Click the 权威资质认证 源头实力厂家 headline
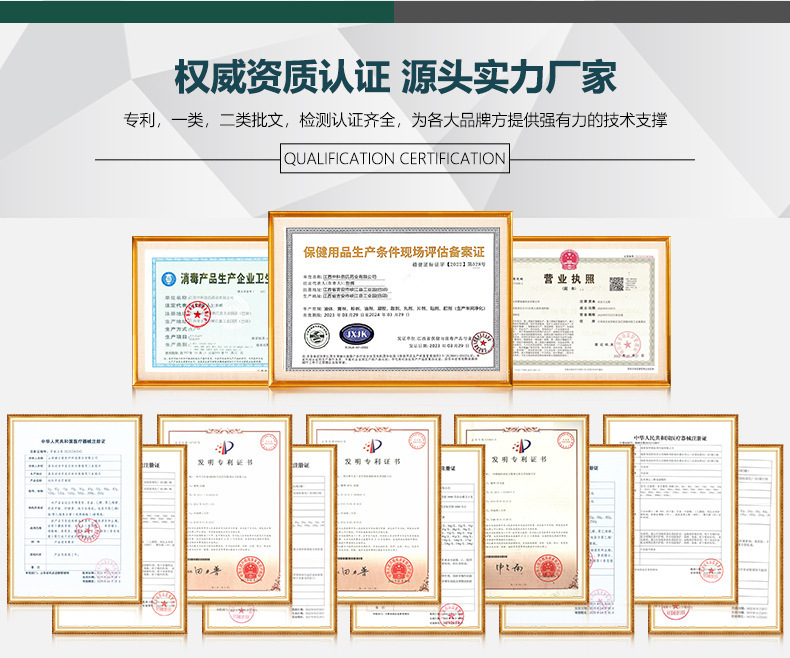 (394, 76)
